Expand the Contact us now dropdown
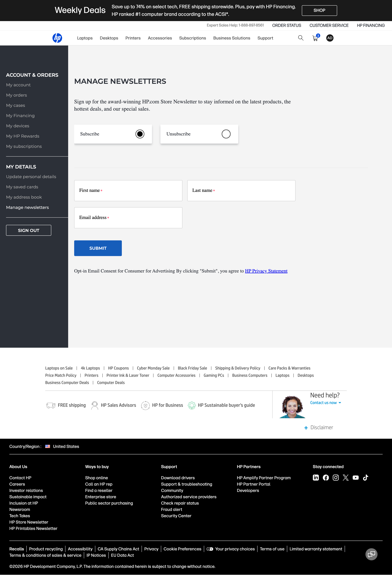Image resolution: width=392 pixels, height=576 pixels. point(325,403)
